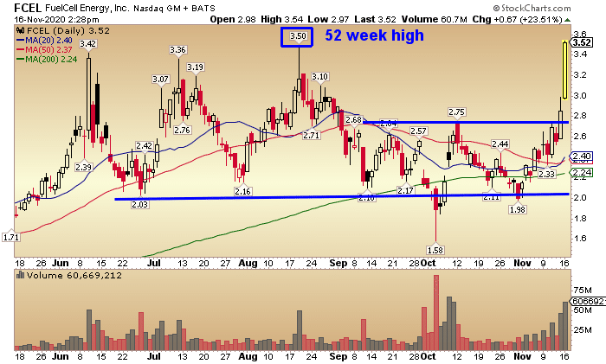The width and height of the screenshot is (606, 364).
Task: Click the blue MA(20) line color dash
Action: (21, 40)
